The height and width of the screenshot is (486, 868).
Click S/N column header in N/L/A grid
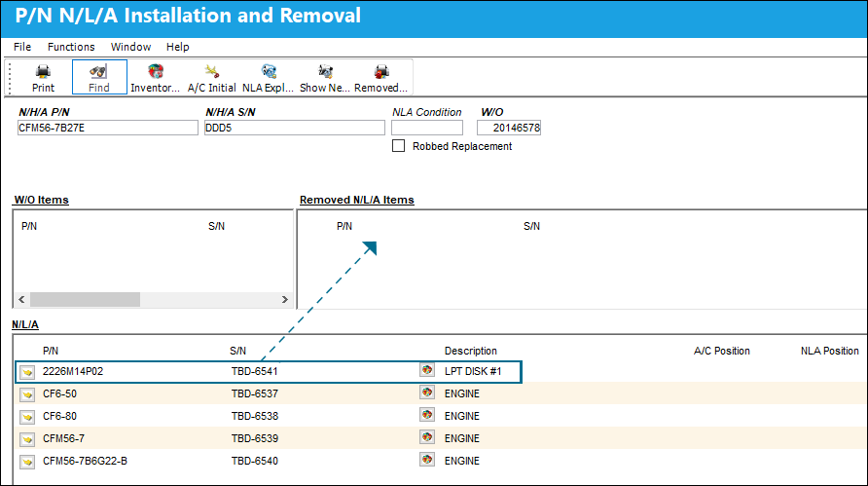[237, 351]
